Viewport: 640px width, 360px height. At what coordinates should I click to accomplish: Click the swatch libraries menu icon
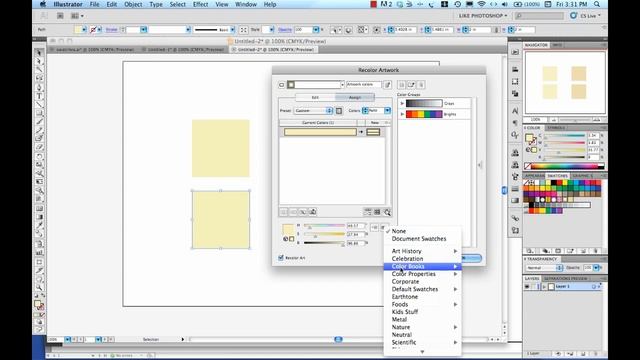coord(529,251)
